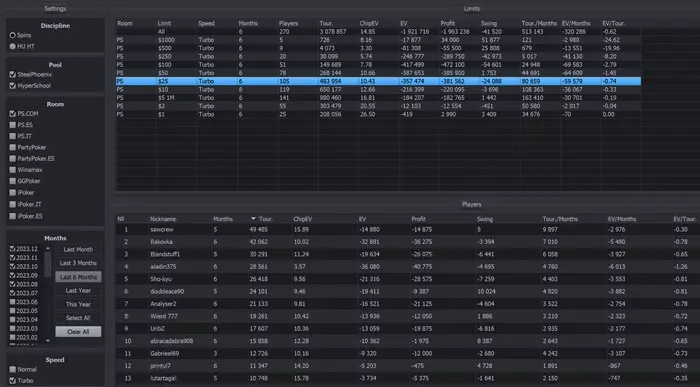
Task: Select the $1 limit row
Action: [x=379, y=114]
